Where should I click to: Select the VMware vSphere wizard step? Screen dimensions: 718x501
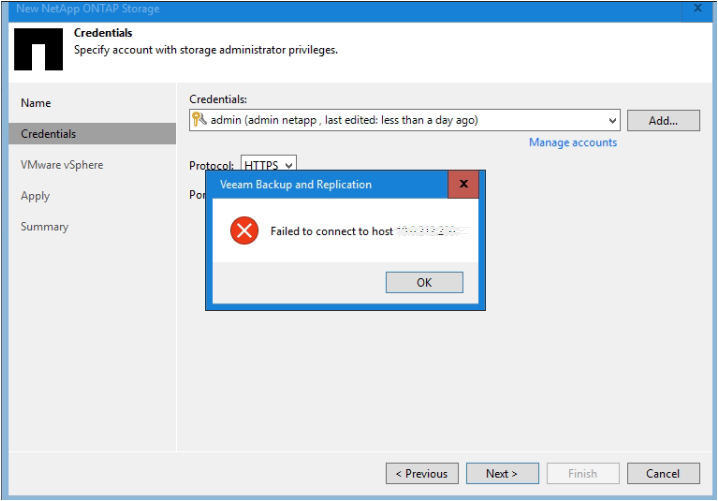pyautogui.click(x=62, y=165)
